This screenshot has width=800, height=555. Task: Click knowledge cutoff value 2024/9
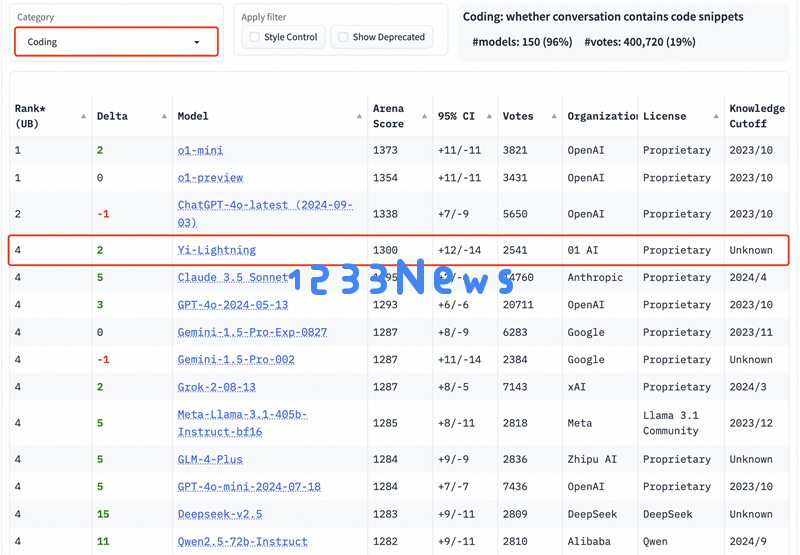[x=747, y=542]
